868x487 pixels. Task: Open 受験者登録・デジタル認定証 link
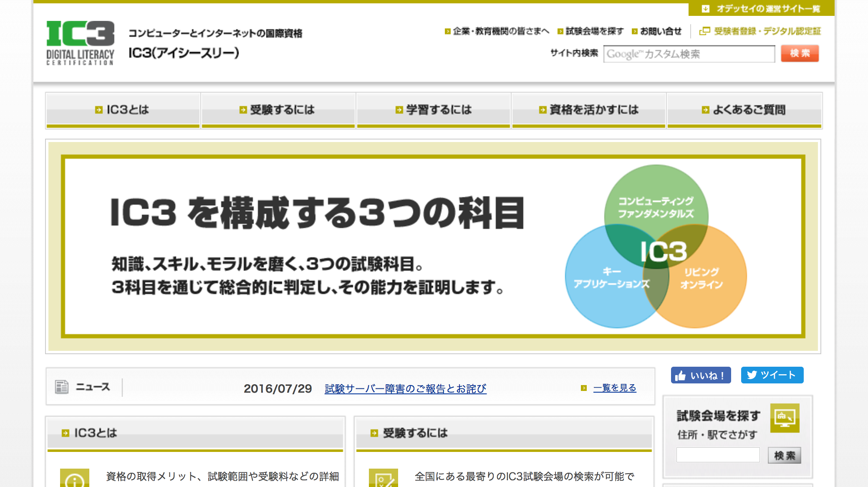(767, 31)
